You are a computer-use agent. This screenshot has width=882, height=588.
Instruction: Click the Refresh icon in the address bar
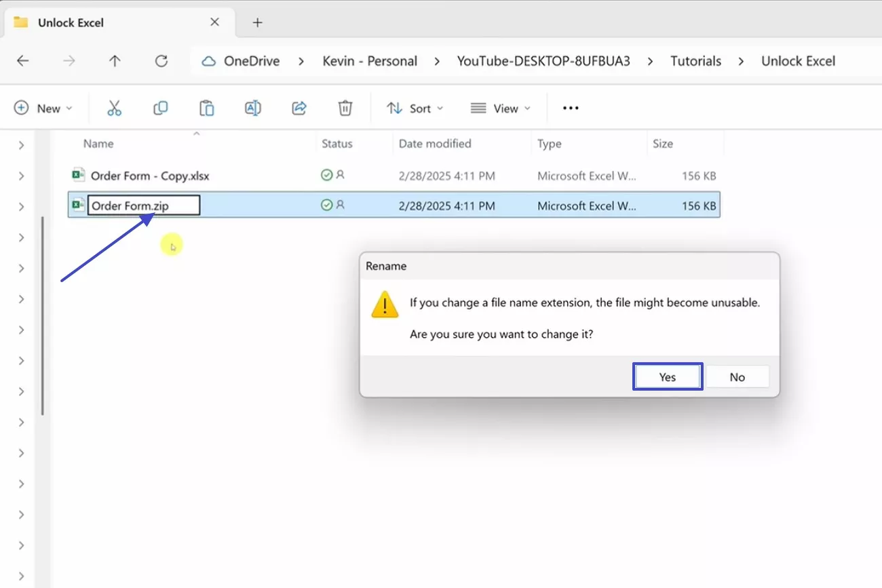click(161, 60)
